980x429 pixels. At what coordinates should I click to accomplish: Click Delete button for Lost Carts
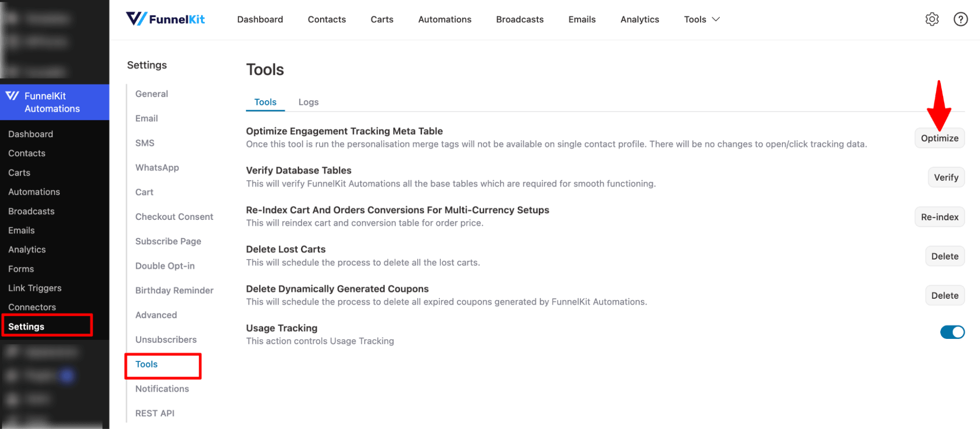pyautogui.click(x=945, y=256)
